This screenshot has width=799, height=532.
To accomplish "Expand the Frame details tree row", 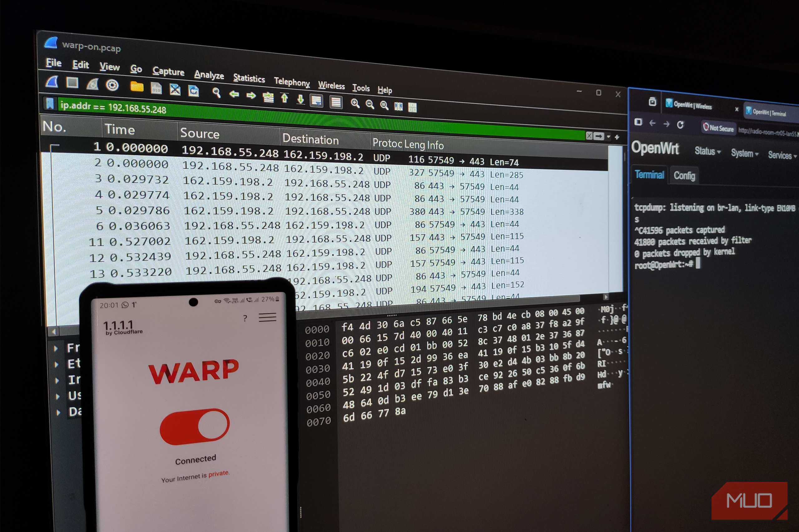I will coord(68,348).
